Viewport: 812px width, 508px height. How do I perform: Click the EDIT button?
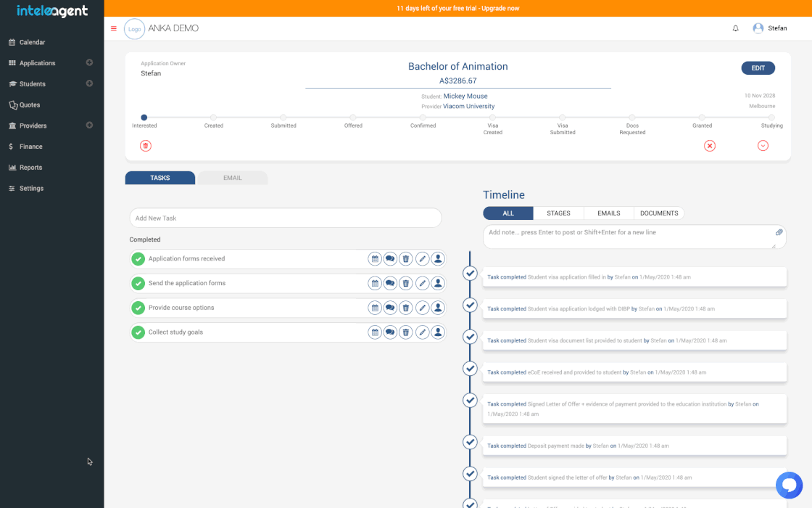coord(758,68)
